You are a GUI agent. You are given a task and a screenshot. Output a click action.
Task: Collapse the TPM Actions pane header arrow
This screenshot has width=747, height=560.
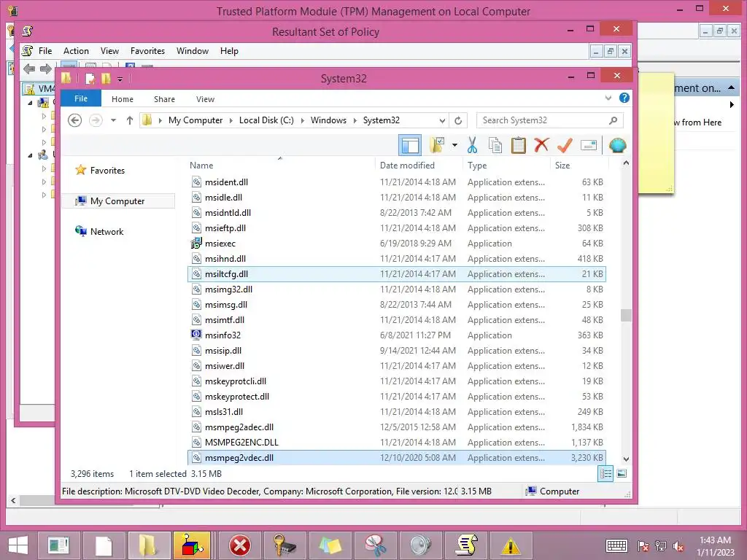coord(731,88)
